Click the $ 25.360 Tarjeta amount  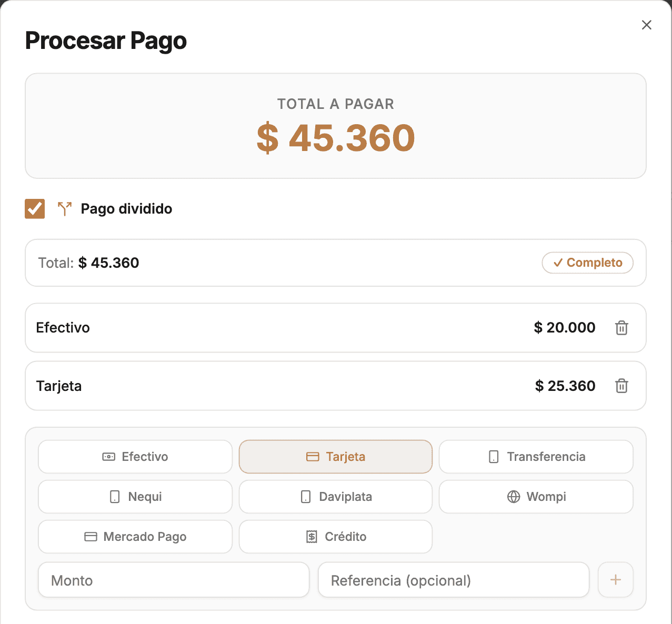(x=565, y=386)
